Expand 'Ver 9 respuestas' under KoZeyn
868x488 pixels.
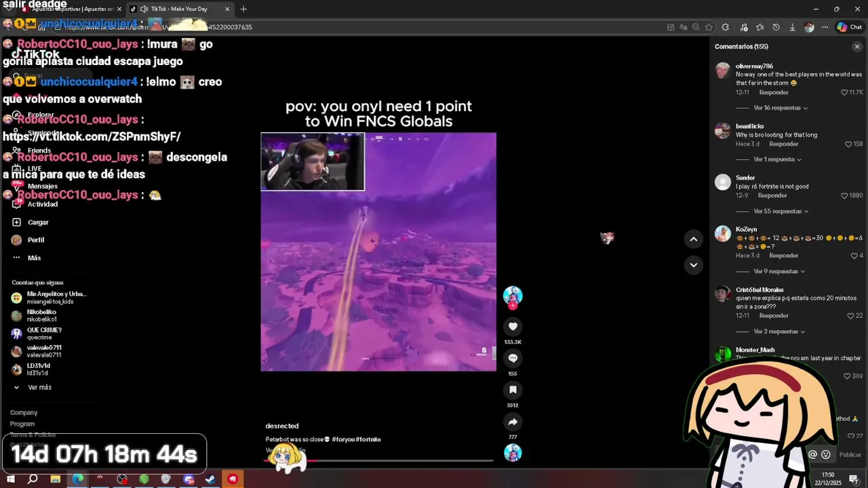[779, 271]
